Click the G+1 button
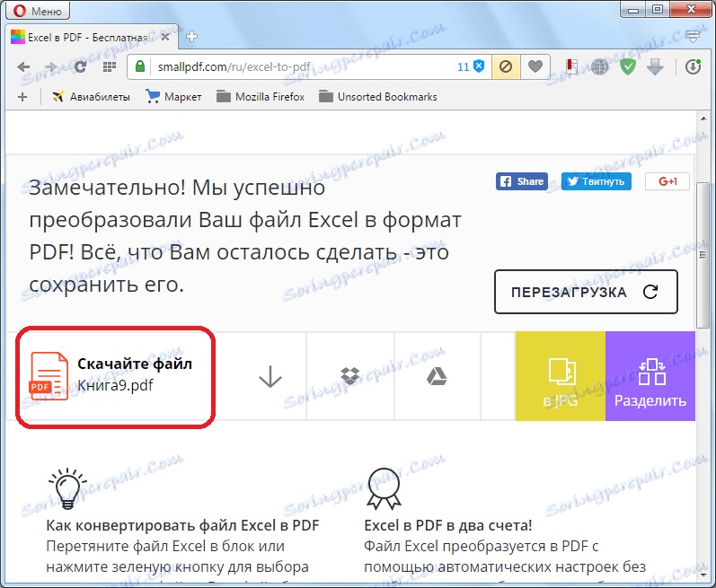Viewport: 716px width, 588px height. tap(667, 181)
